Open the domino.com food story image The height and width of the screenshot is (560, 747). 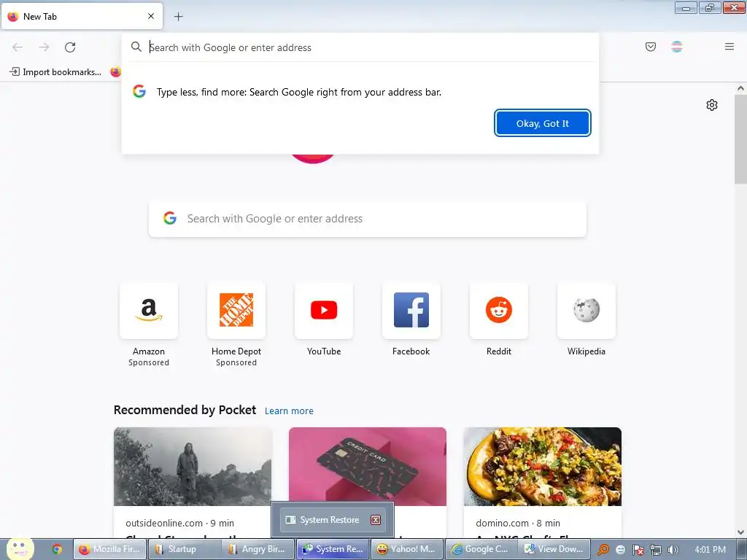543,467
